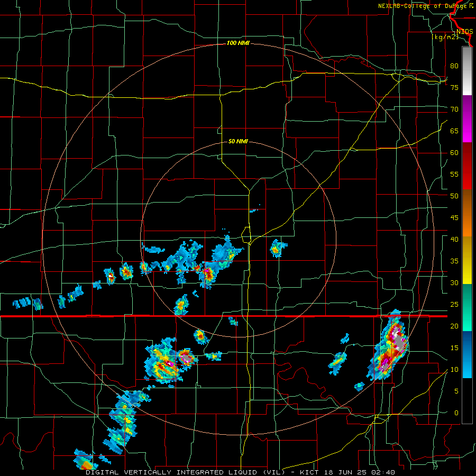476x476 pixels.
Task: Click the 5 value on the VIL scale
Action: tap(456, 391)
